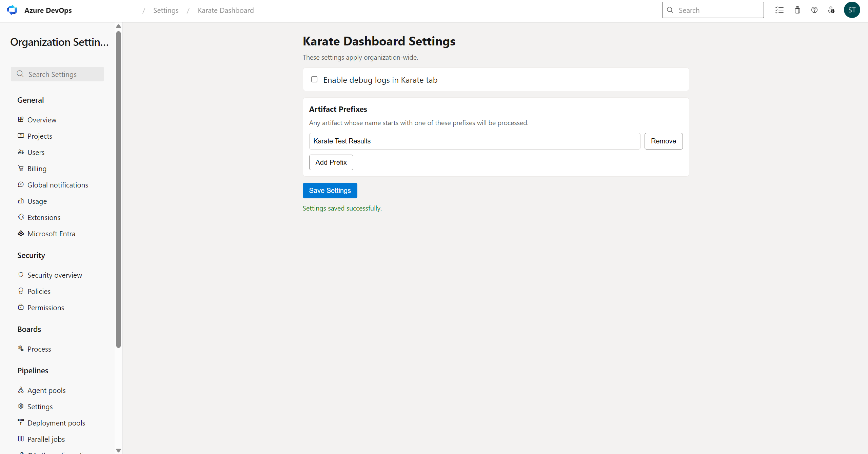Open Process under Boards
868x454 pixels.
[39, 349]
